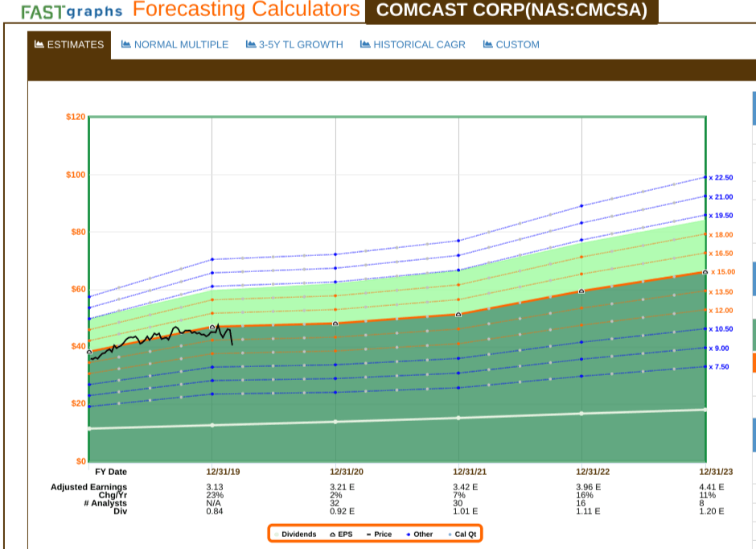Click the x 16.50 multiple line label
This screenshot has height=549, width=756.
click(x=721, y=254)
